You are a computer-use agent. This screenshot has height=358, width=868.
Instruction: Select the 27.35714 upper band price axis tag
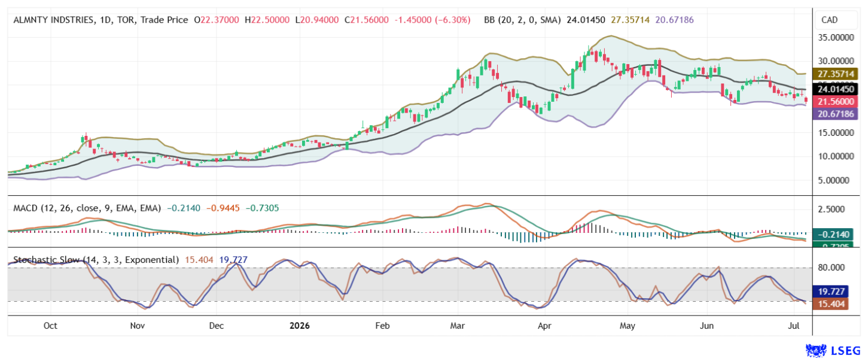click(x=836, y=74)
